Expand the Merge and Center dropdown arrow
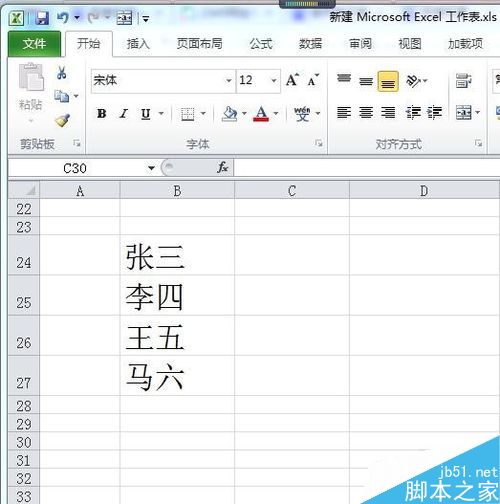The width and height of the screenshot is (500, 504). point(478,113)
